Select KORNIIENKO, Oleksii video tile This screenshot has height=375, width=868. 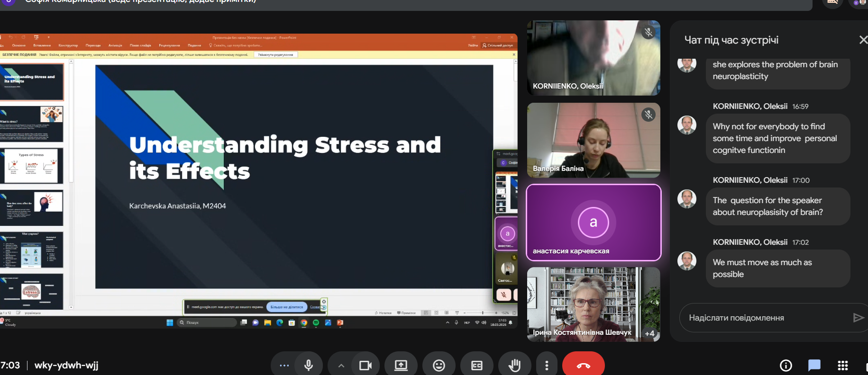tap(593, 58)
